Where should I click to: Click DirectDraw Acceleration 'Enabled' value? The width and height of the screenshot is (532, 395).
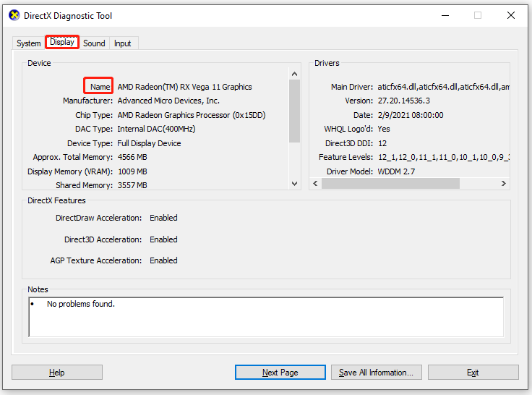pyautogui.click(x=163, y=218)
